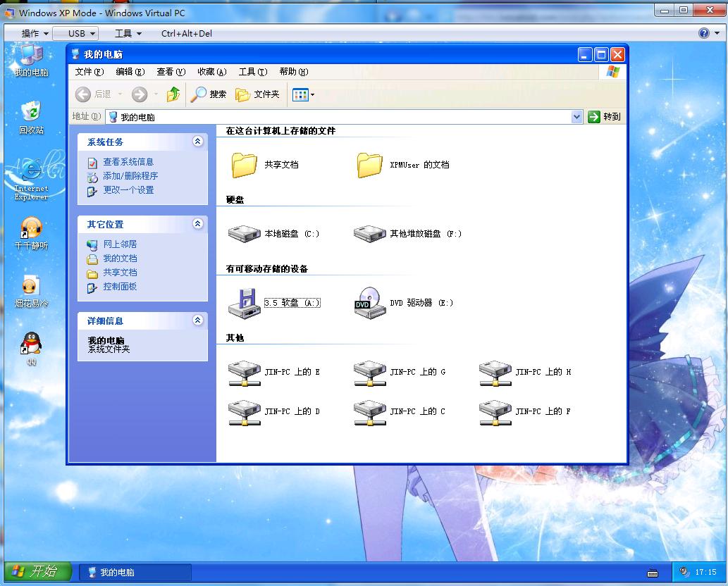The image size is (728, 586).
Task: Open Back button history dropdown arrow
Action: pyautogui.click(x=121, y=94)
